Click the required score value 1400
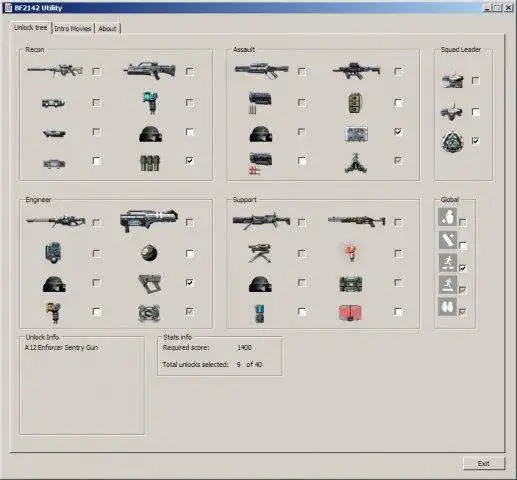The width and height of the screenshot is (517, 480). pos(244,347)
